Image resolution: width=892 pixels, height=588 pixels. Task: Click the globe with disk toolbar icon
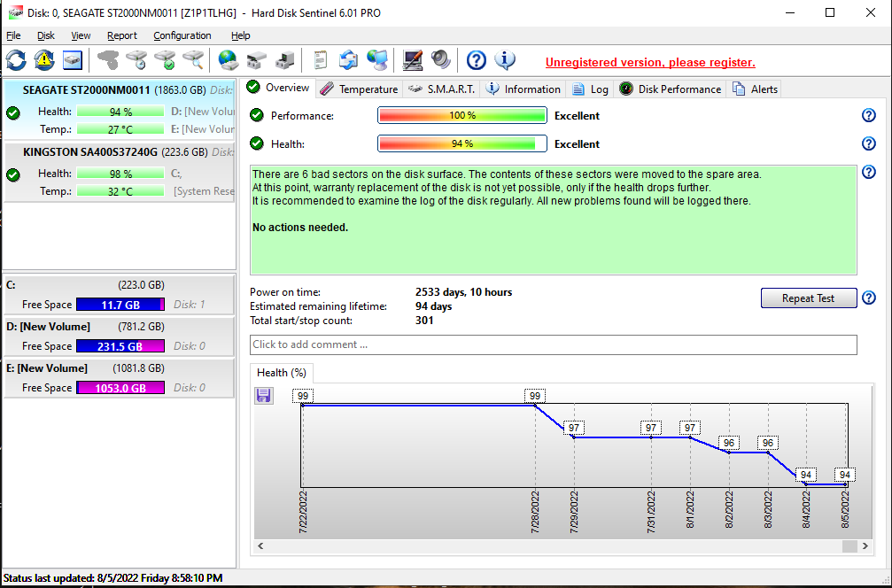(x=228, y=59)
